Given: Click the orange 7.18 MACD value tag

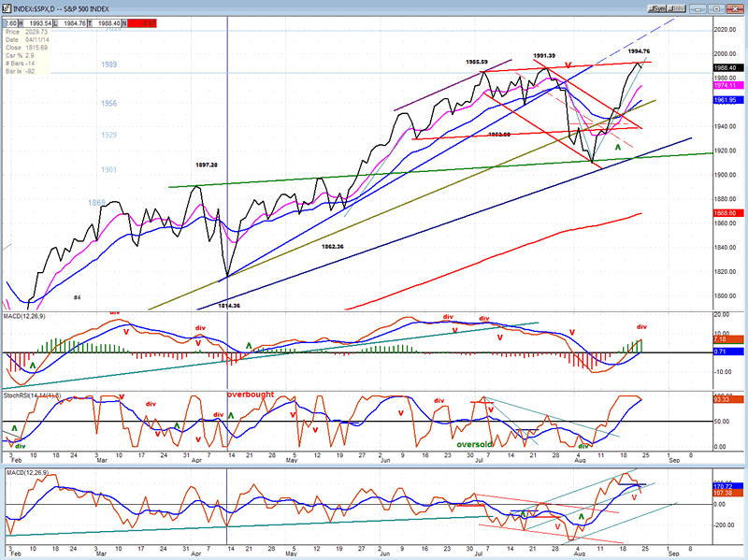Looking at the screenshot, I should click(728, 339).
